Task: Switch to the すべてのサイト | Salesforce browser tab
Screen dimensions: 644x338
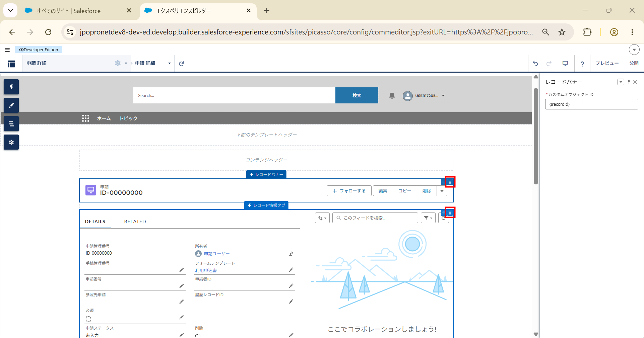Action: (x=69, y=11)
